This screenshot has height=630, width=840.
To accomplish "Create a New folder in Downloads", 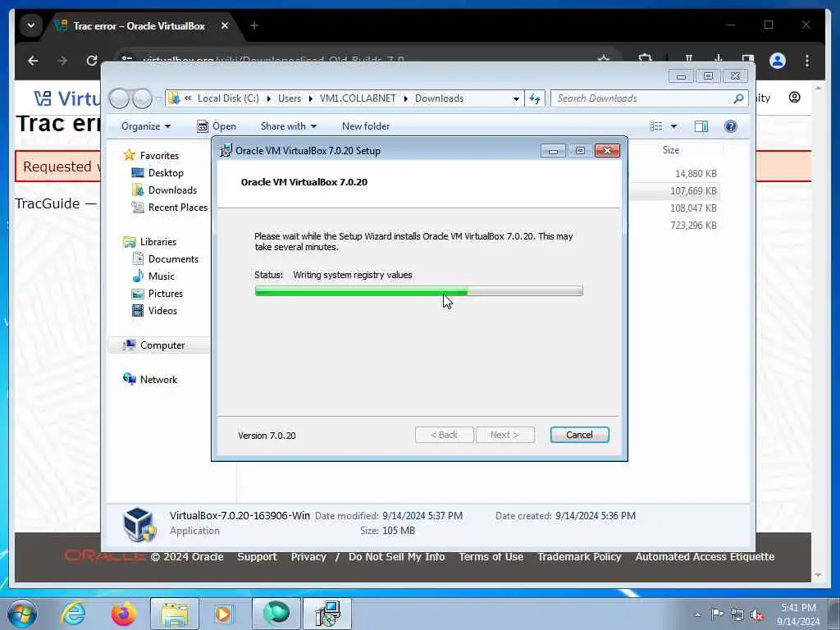I will tap(365, 126).
